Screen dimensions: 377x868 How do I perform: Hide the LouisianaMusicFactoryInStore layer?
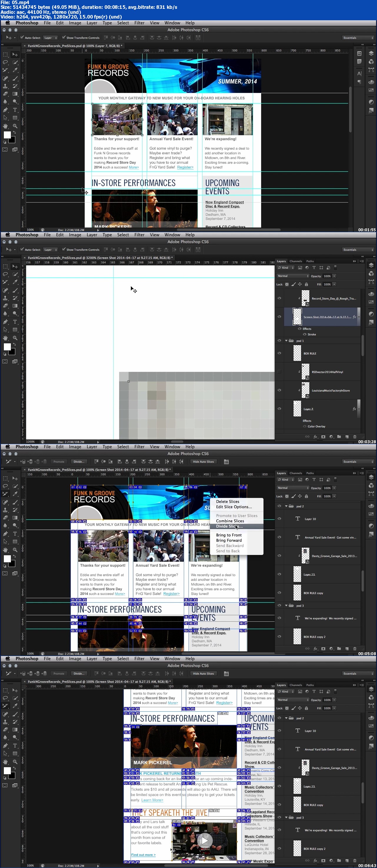[x=279, y=390]
